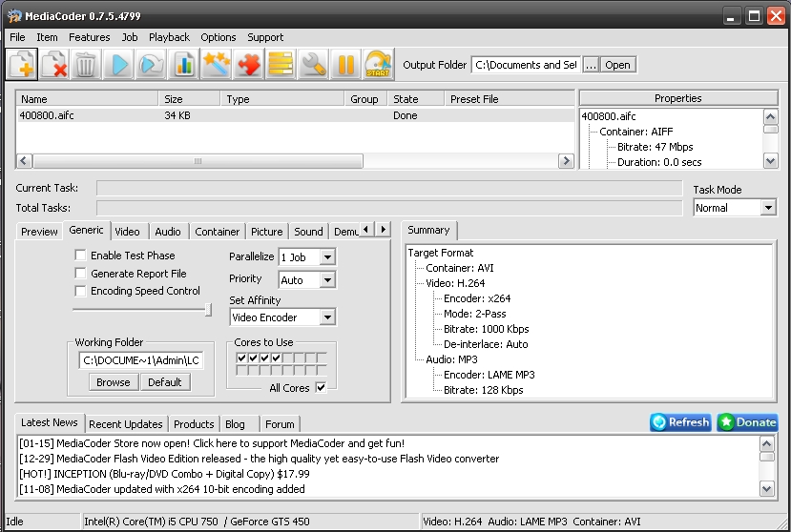Viewport: 791px width, 532px height.
Task: Click the trash can Clear List icon
Action: point(86,65)
